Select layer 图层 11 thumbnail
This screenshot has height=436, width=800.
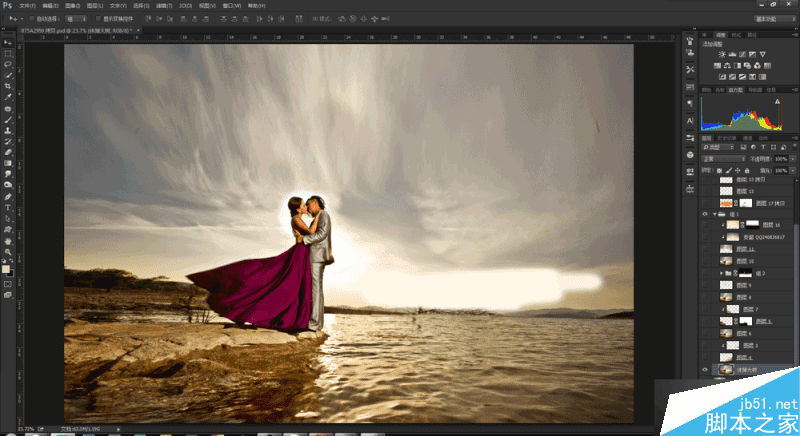(726, 249)
